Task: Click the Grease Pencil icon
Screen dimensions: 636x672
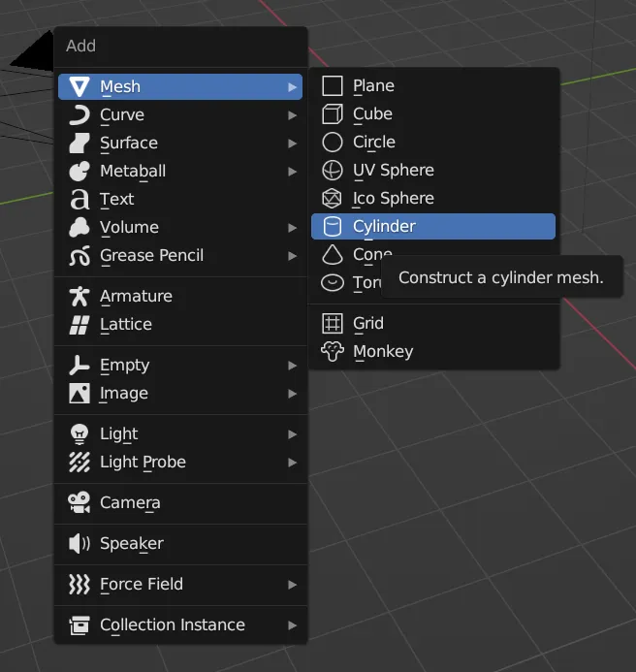Action: coord(79,255)
